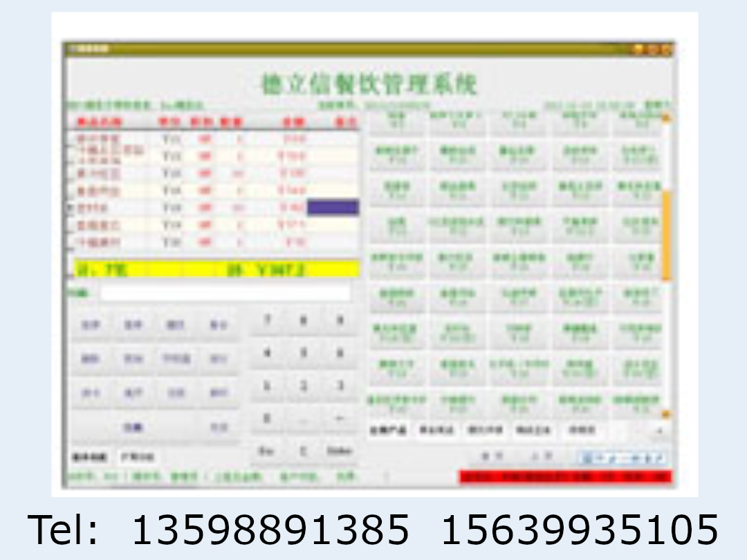Click the C clear key on the keypad

304,451
